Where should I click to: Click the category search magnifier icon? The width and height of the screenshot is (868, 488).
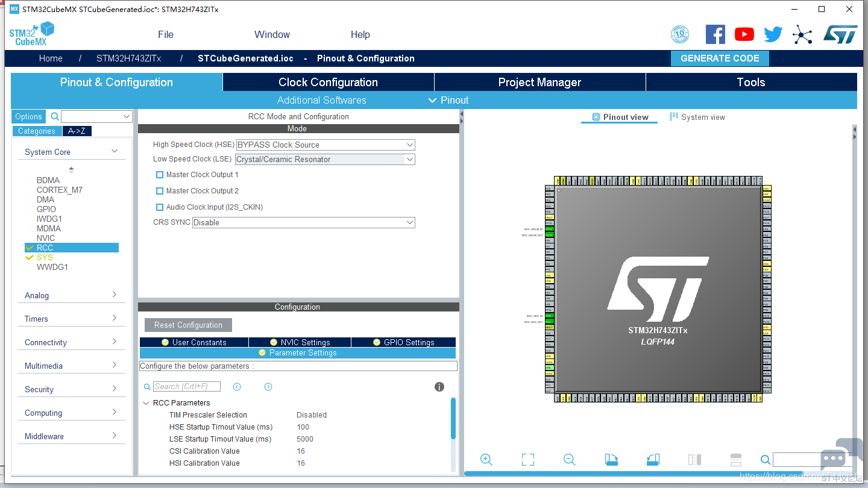(54, 116)
